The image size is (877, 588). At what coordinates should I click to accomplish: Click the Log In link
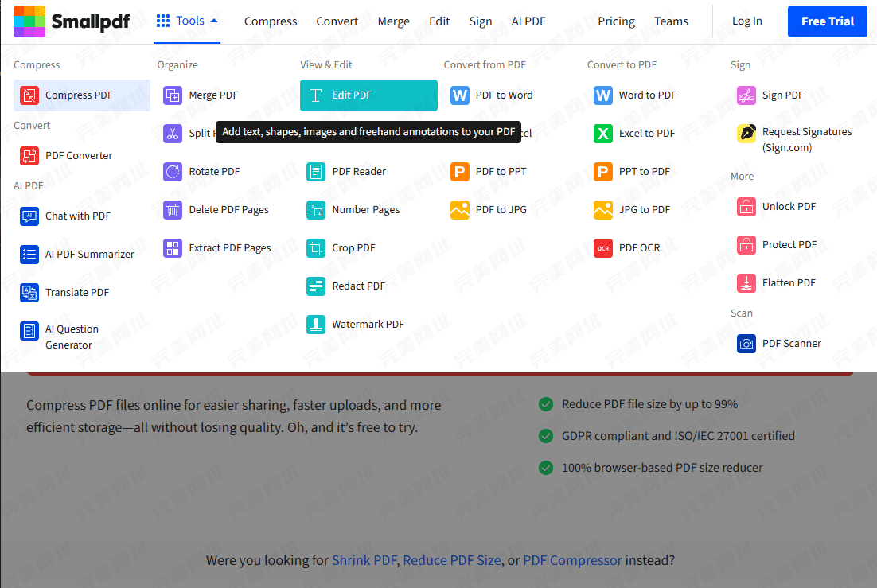[746, 21]
